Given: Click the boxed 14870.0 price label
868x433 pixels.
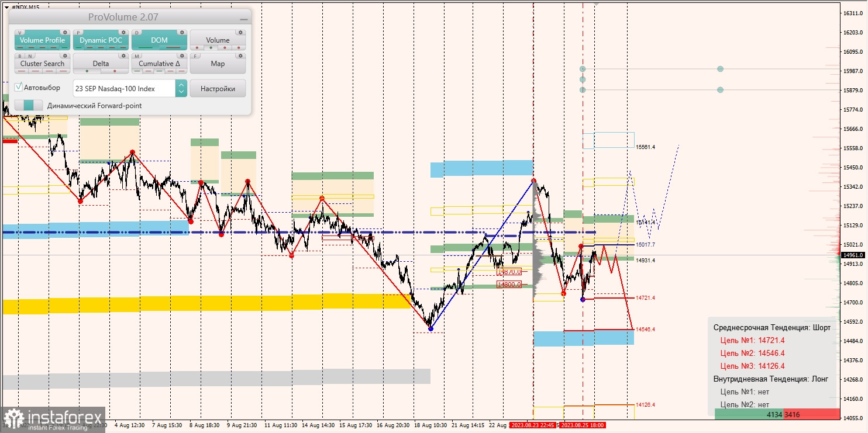Looking at the screenshot, I should point(509,272).
